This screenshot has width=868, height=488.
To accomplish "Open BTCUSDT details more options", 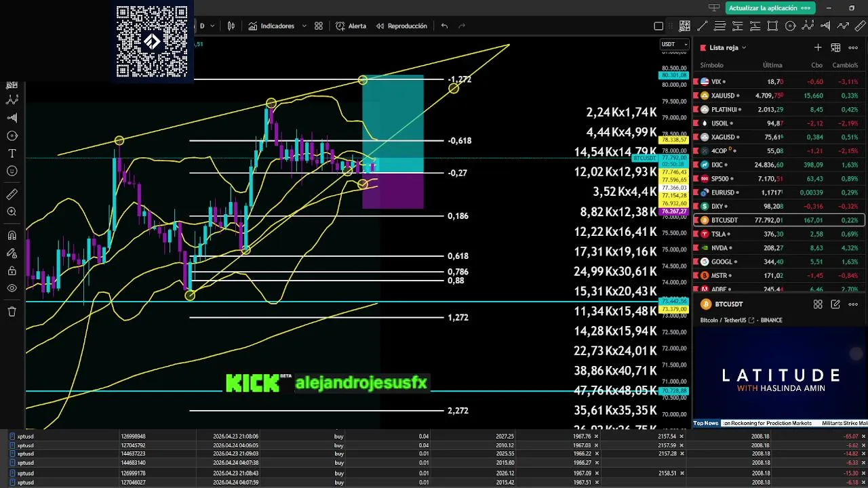I will (x=854, y=304).
